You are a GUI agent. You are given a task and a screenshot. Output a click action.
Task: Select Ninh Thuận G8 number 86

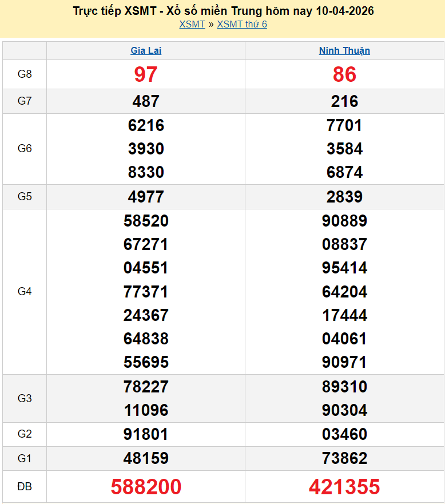pyautogui.click(x=344, y=74)
